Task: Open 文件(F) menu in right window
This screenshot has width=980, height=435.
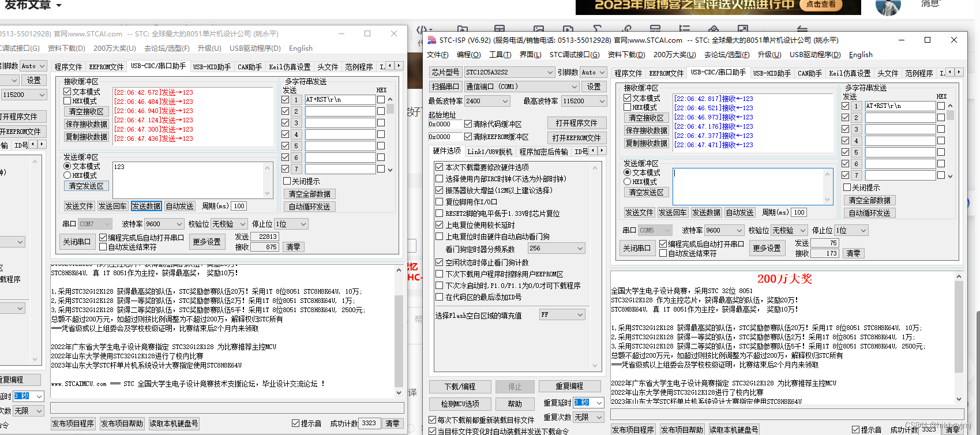Action: [437, 55]
